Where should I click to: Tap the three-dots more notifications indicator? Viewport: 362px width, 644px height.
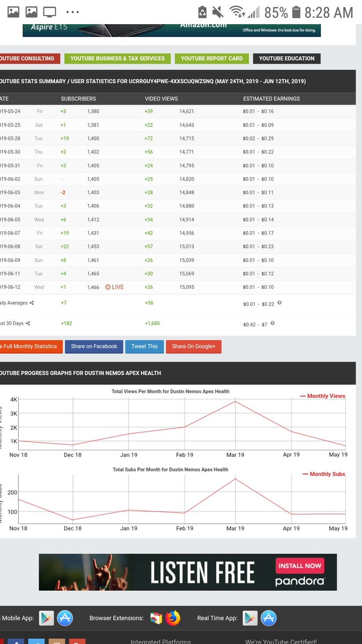pos(71,11)
